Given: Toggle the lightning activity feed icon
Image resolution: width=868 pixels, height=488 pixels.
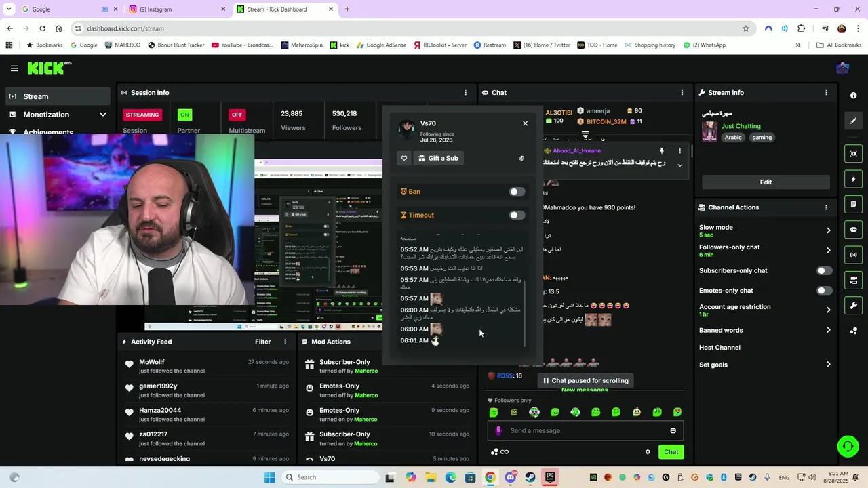Looking at the screenshot, I should click(x=854, y=179).
